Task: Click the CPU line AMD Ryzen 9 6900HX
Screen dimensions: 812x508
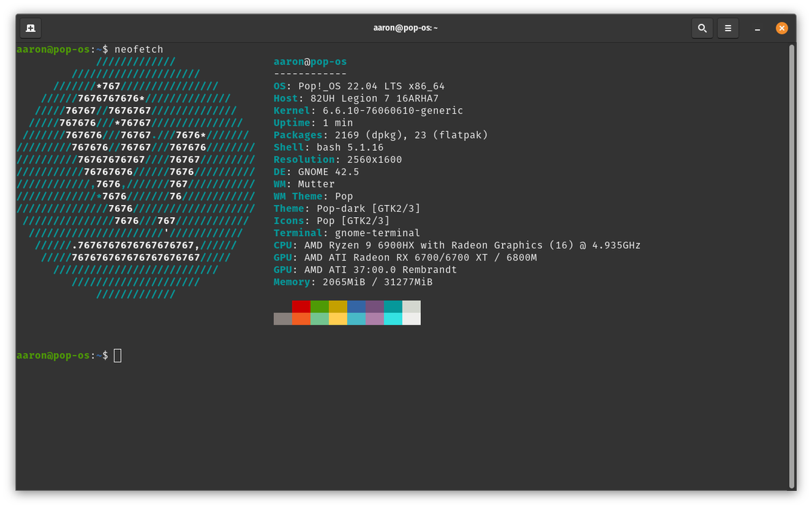Action: [x=457, y=245]
